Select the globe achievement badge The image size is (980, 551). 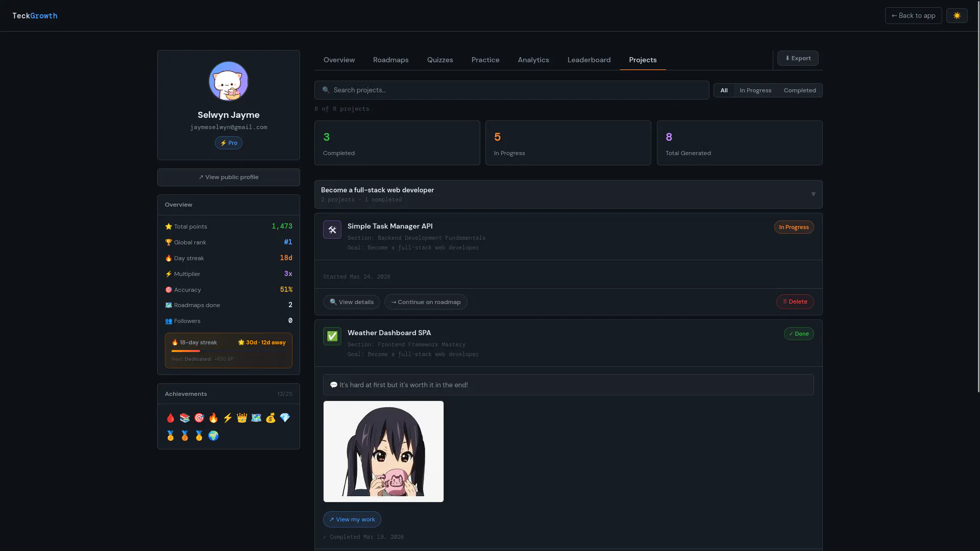[x=213, y=436]
